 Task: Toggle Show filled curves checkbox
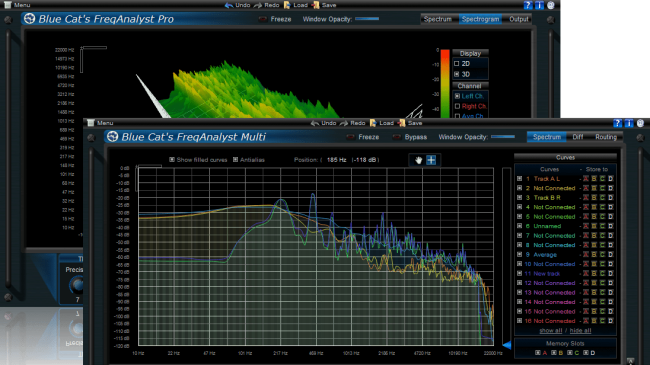[172, 160]
